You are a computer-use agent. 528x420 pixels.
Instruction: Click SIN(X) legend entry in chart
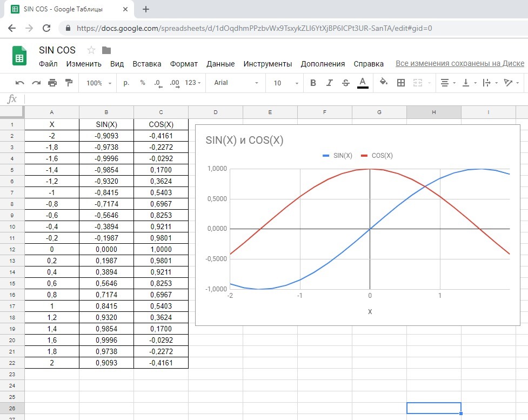[337, 156]
